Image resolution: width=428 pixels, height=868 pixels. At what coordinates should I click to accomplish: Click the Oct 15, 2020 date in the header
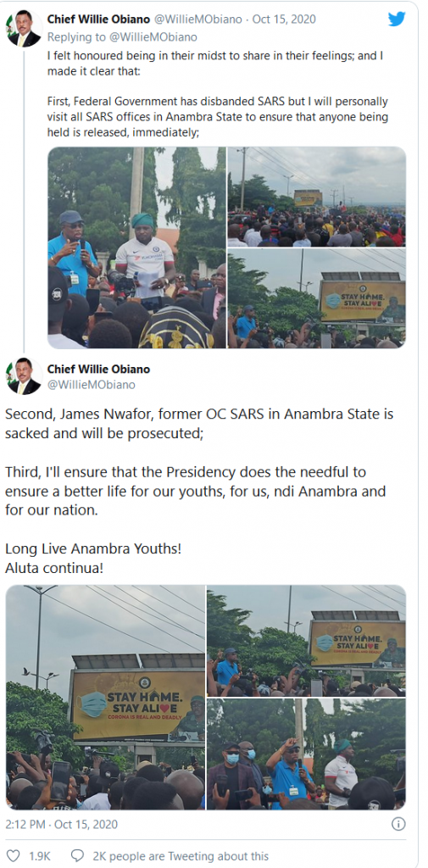tap(284, 19)
